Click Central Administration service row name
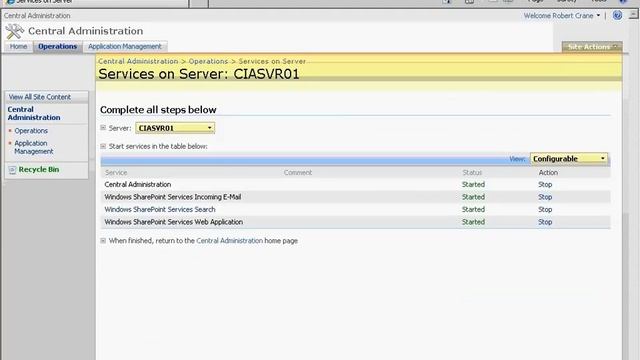The width and height of the screenshot is (640, 360). tap(138, 184)
